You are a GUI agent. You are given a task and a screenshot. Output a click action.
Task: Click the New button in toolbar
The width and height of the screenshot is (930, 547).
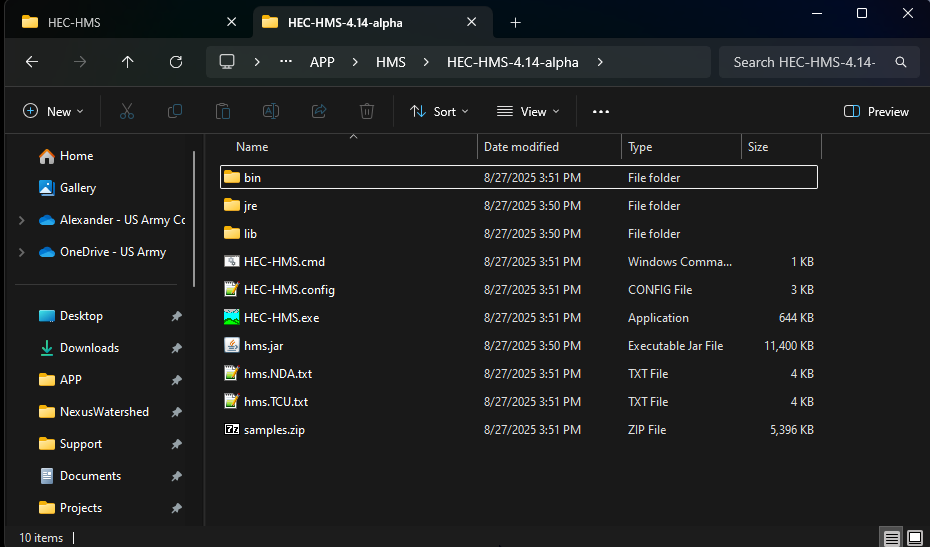54,111
